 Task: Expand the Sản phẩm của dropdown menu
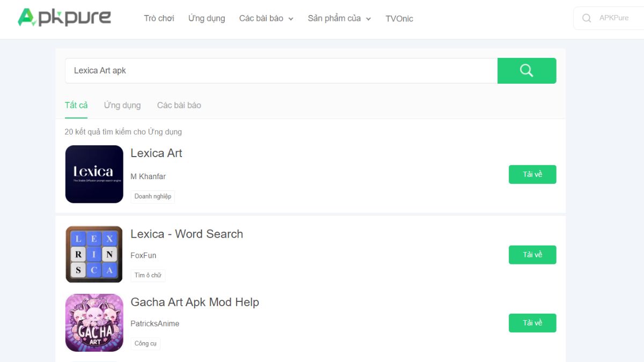pyautogui.click(x=339, y=19)
